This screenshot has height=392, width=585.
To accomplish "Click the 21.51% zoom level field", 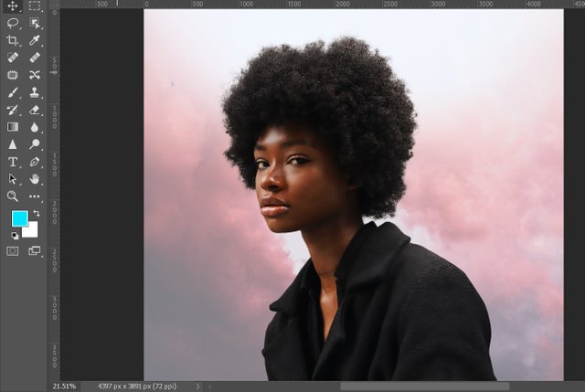I will click(64, 387).
